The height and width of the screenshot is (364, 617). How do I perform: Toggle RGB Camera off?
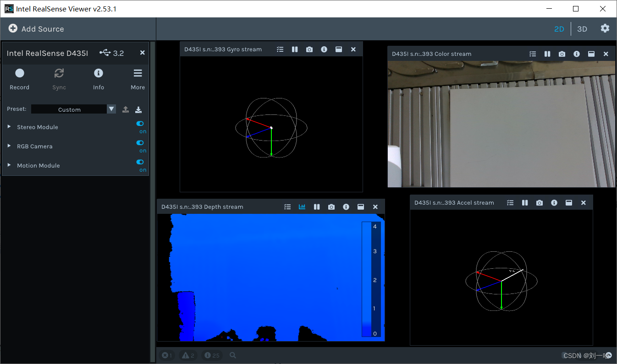click(x=140, y=143)
